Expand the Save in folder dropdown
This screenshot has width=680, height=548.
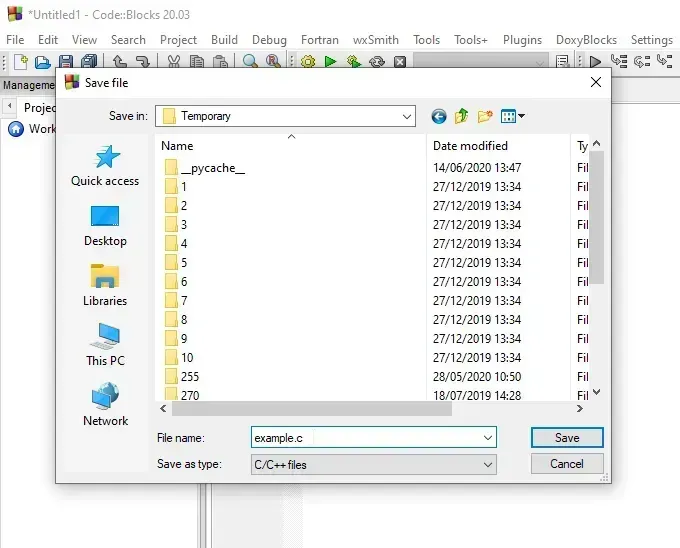[406, 116]
